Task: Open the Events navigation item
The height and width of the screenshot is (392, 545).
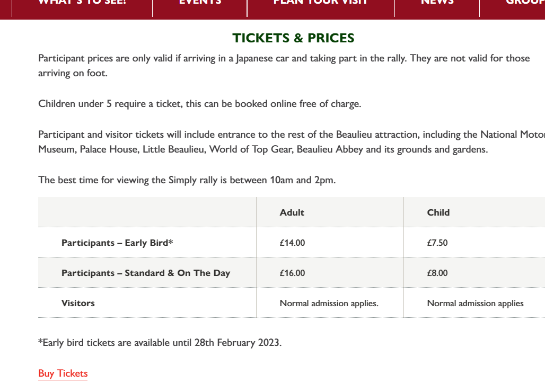Action: 200,3
